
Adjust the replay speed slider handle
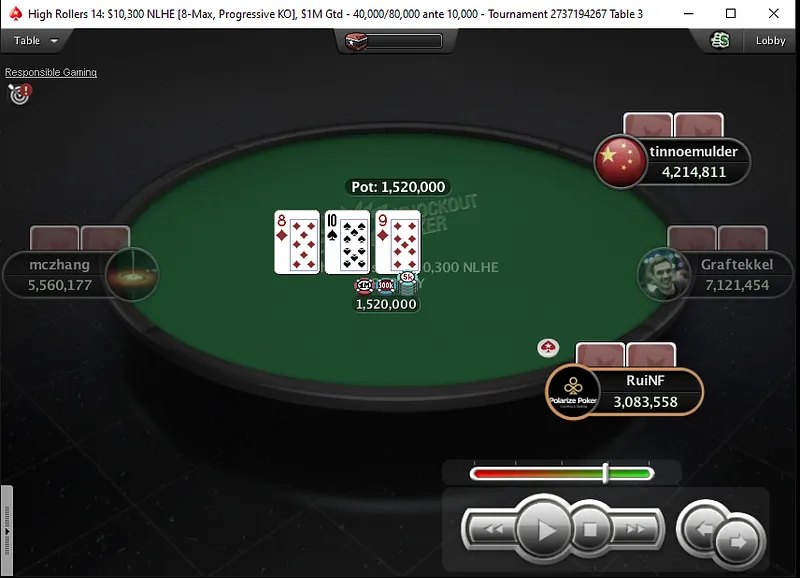click(x=606, y=473)
